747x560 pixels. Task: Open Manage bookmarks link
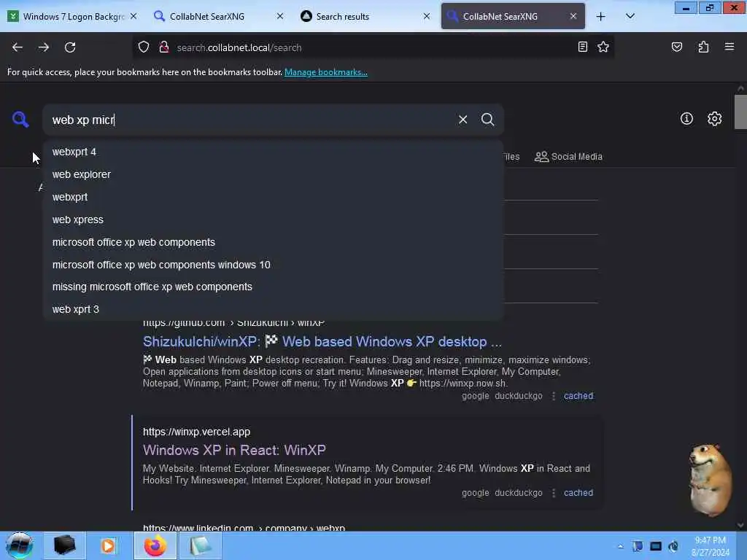click(326, 72)
